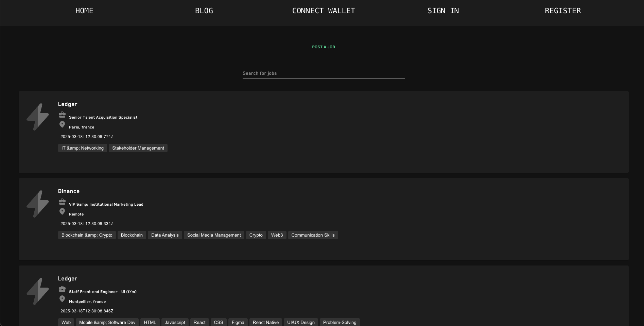Image resolution: width=644 pixels, height=326 pixels.
Task: Click the briefcase icon next to Senior Talent Acquisition Specialist
Action: tap(62, 115)
